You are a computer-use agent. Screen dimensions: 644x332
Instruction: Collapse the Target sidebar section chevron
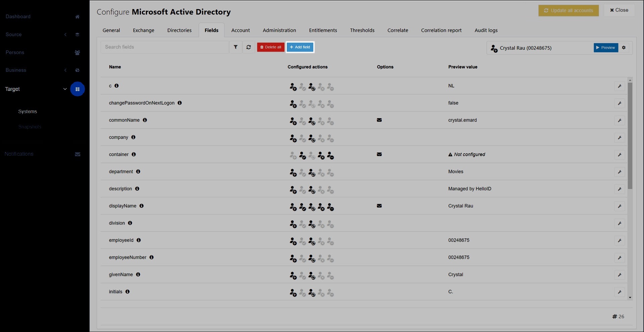[65, 89]
